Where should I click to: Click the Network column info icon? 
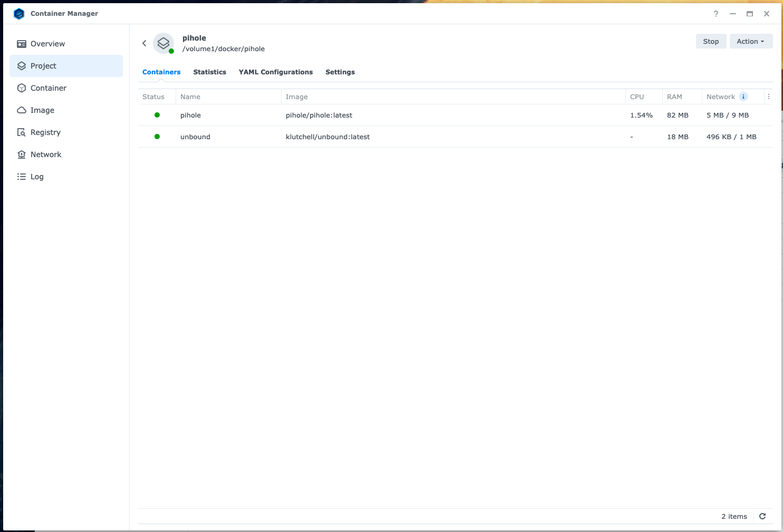pos(743,96)
